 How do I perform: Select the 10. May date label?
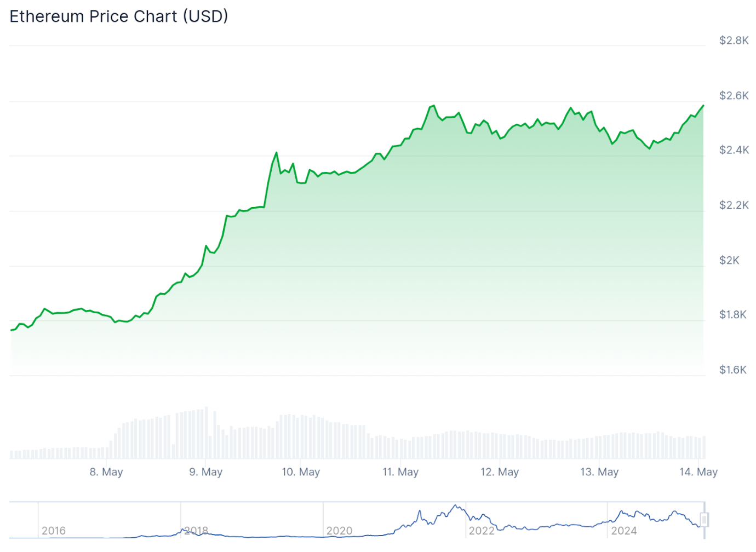tap(301, 472)
